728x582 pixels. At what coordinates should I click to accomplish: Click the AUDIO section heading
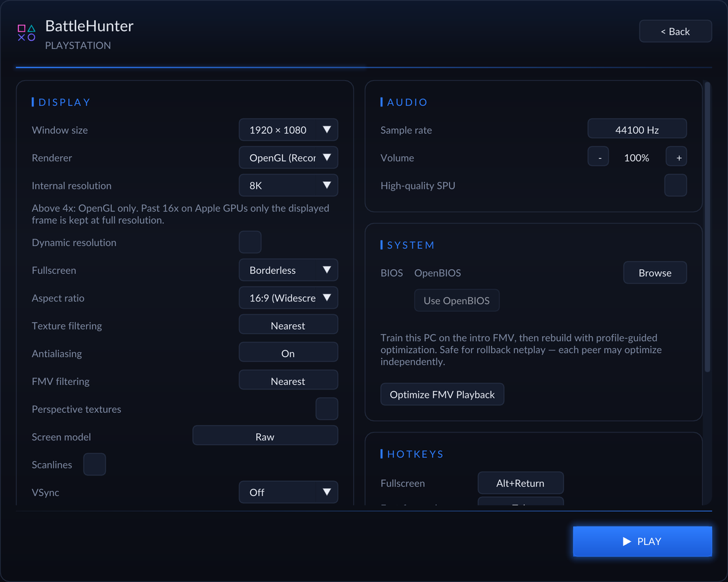click(407, 102)
